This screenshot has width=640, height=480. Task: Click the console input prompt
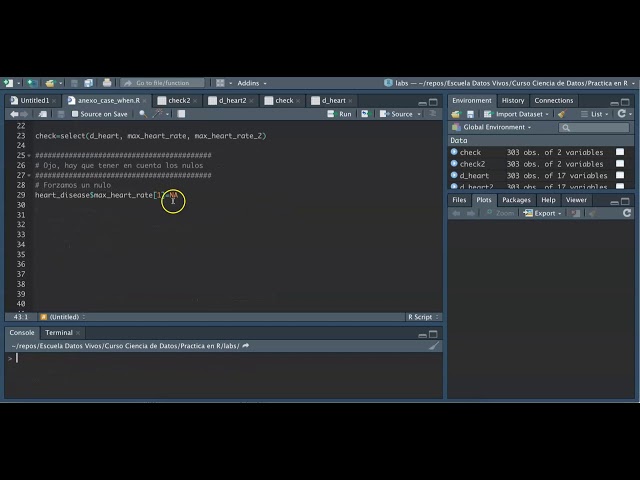click(17, 358)
